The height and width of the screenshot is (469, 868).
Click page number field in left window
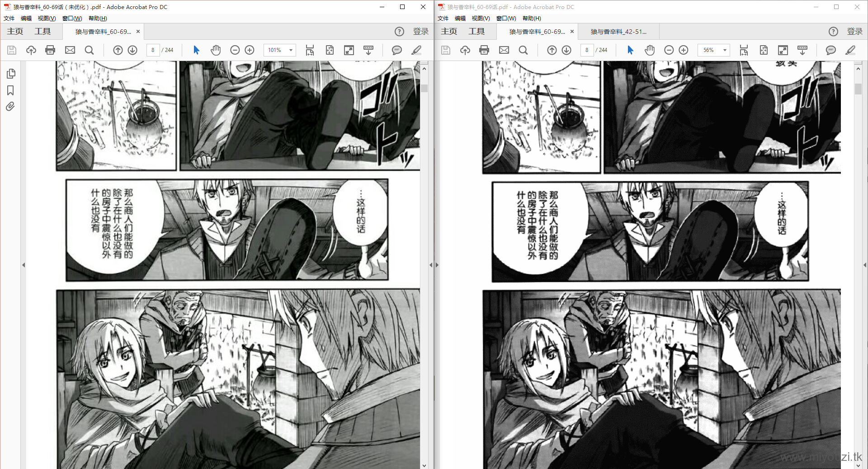pyautogui.click(x=153, y=50)
